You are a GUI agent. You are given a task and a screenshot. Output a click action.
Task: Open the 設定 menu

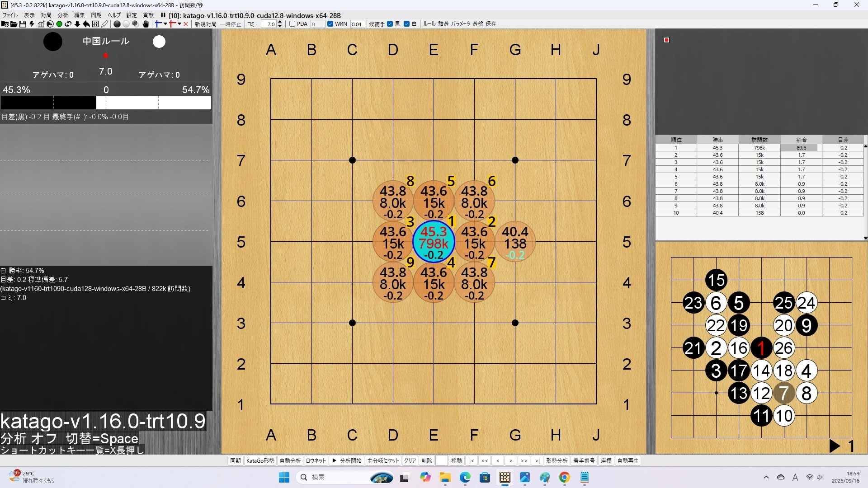pos(132,15)
